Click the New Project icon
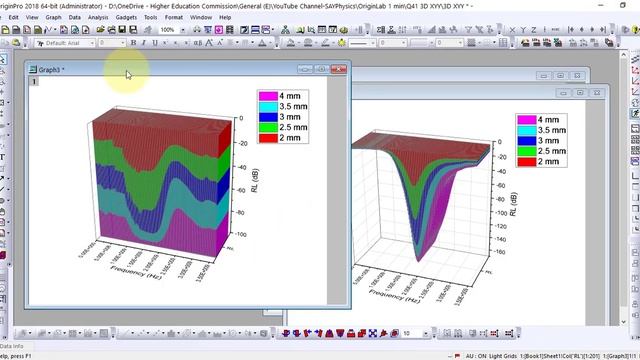The image size is (640, 360). pyautogui.click(x=5, y=30)
